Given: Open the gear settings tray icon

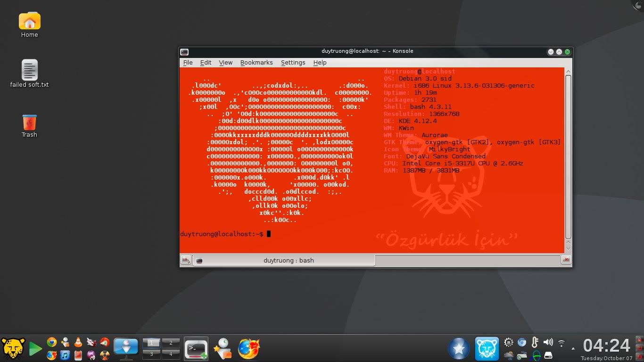Looking at the screenshot, I should 509,343.
